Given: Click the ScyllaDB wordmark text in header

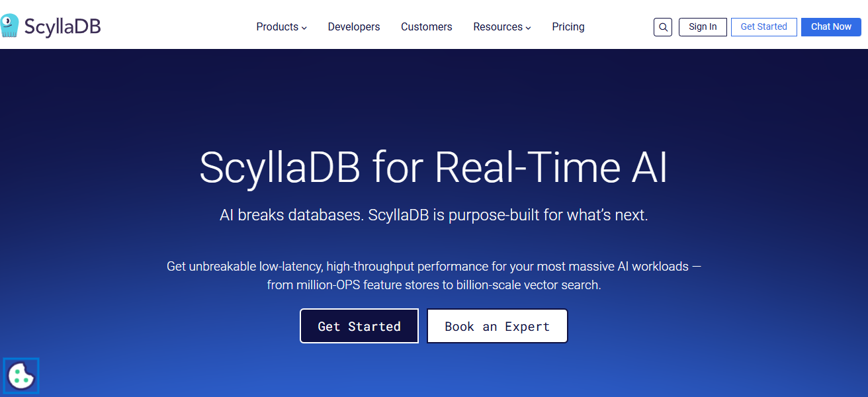Looking at the screenshot, I should [x=62, y=26].
